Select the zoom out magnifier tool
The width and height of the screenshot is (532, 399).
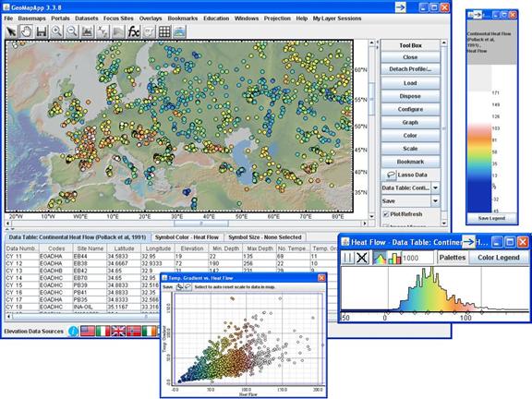click(72, 32)
